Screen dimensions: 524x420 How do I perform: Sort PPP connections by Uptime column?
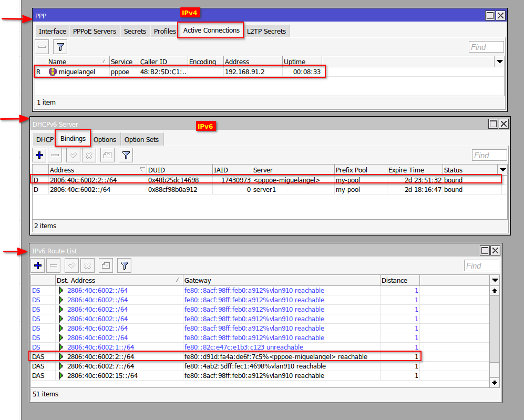[302, 62]
